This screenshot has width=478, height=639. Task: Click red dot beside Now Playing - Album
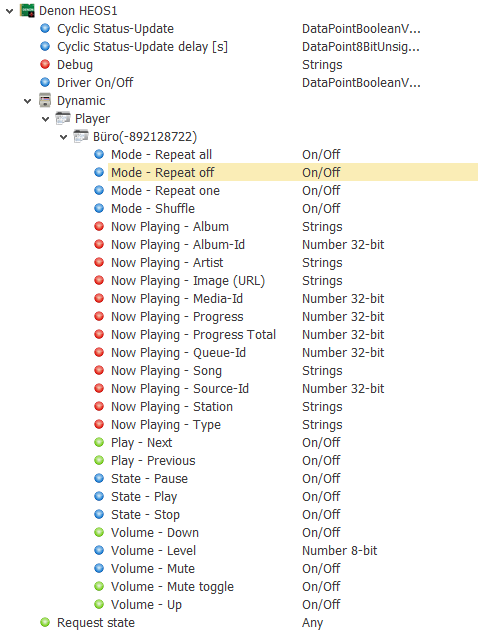tap(99, 226)
